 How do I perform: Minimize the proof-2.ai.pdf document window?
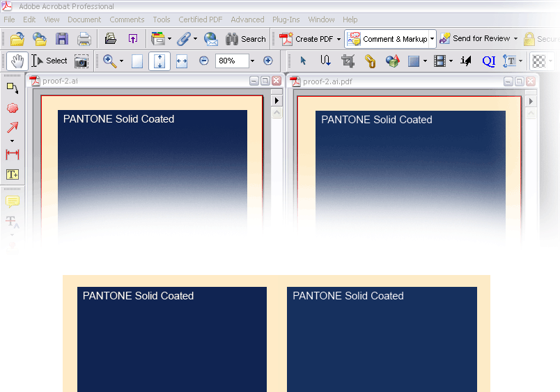coord(508,81)
